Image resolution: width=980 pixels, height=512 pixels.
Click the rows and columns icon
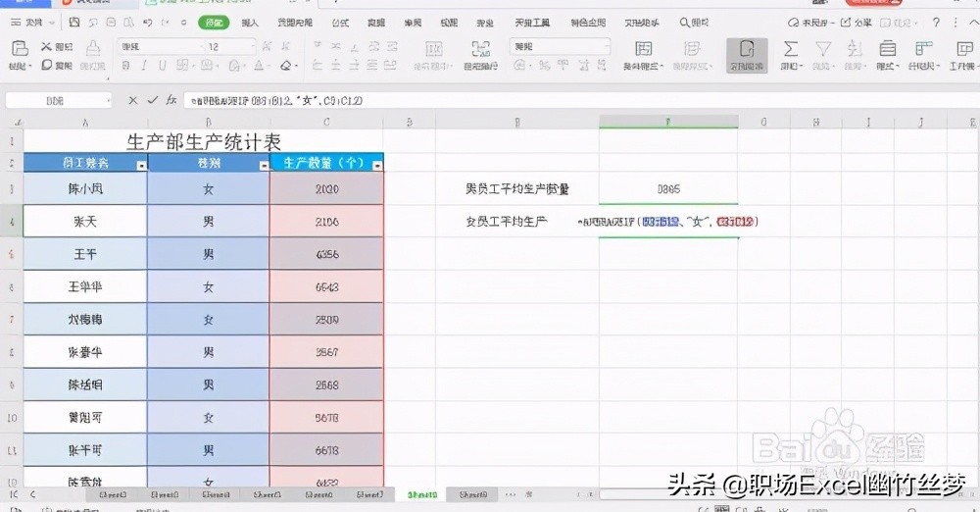point(923,48)
